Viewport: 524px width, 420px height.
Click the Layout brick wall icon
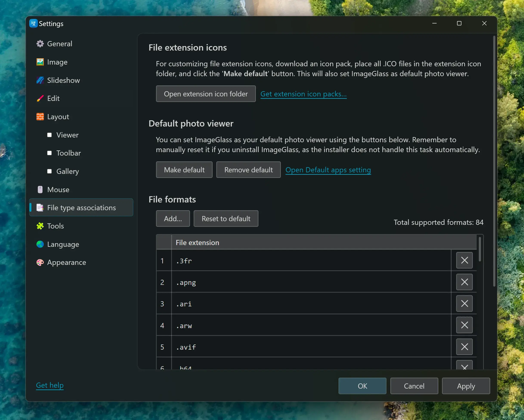click(40, 117)
